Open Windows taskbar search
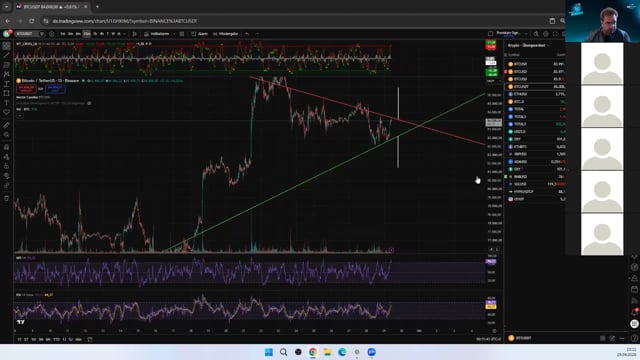 point(283,352)
